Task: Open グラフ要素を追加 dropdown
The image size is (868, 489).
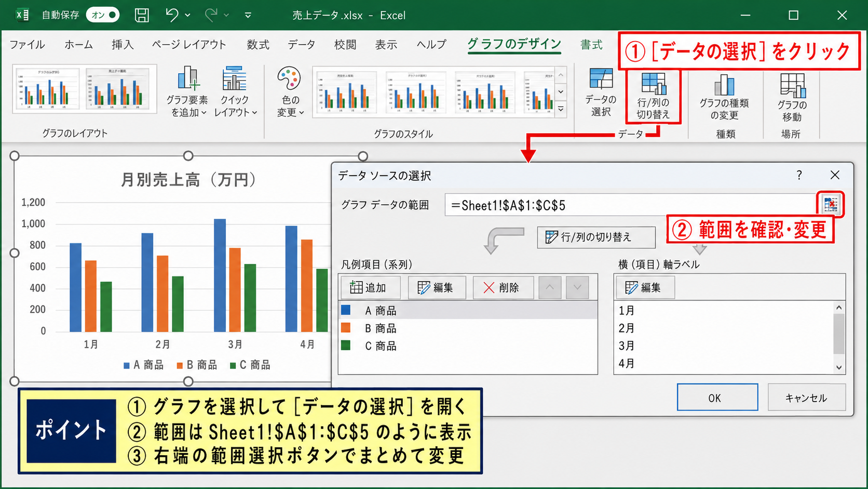Action: point(187,91)
